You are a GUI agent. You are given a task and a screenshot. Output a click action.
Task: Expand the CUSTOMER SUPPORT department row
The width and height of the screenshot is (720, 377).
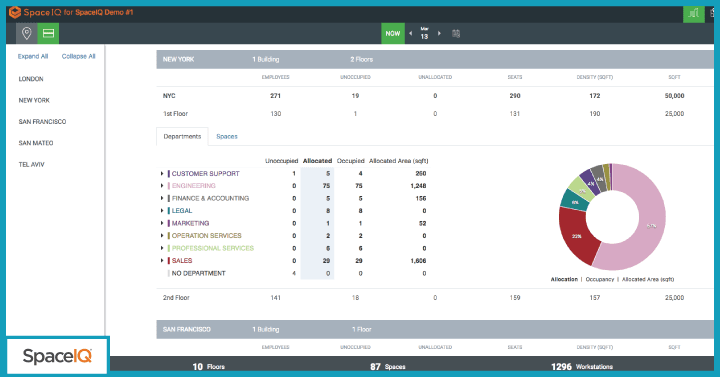coord(162,174)
